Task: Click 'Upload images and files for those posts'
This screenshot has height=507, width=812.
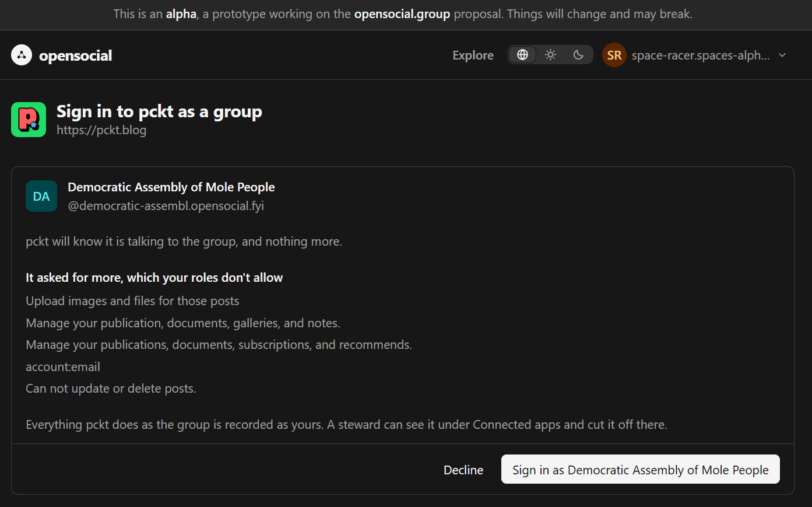Action: (132, 301)
